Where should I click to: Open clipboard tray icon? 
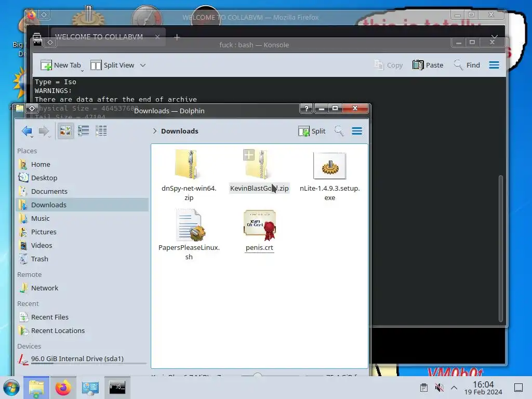[424, 388]
